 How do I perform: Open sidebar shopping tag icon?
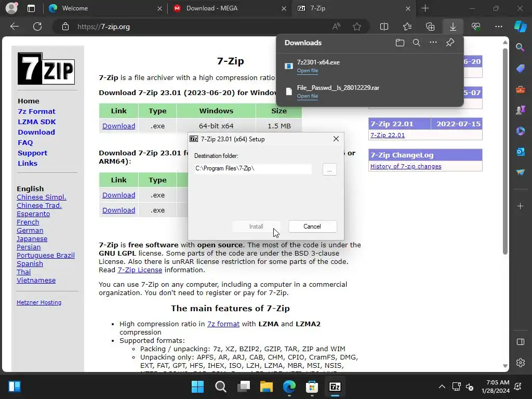pyautogui.click(x=520, y=69)
